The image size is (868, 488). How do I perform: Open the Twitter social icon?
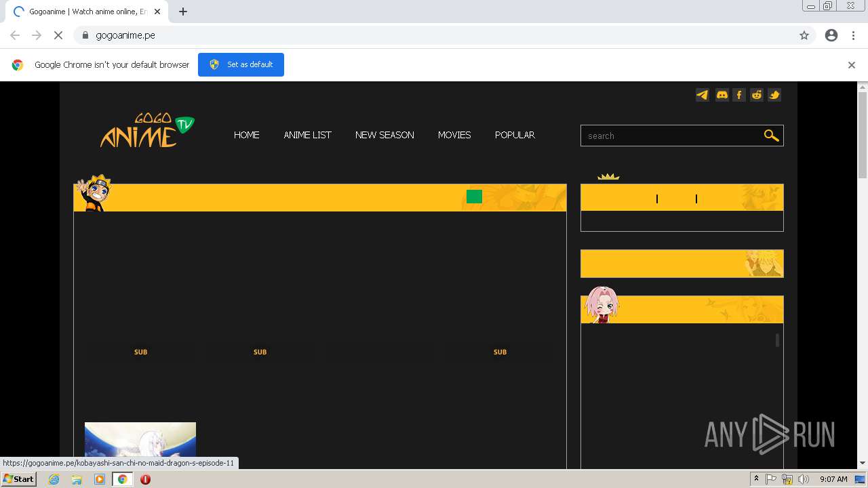774,95
